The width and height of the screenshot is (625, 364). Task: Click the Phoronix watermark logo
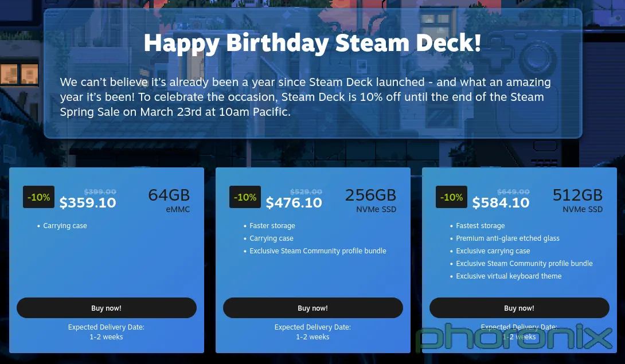[514, 337]
